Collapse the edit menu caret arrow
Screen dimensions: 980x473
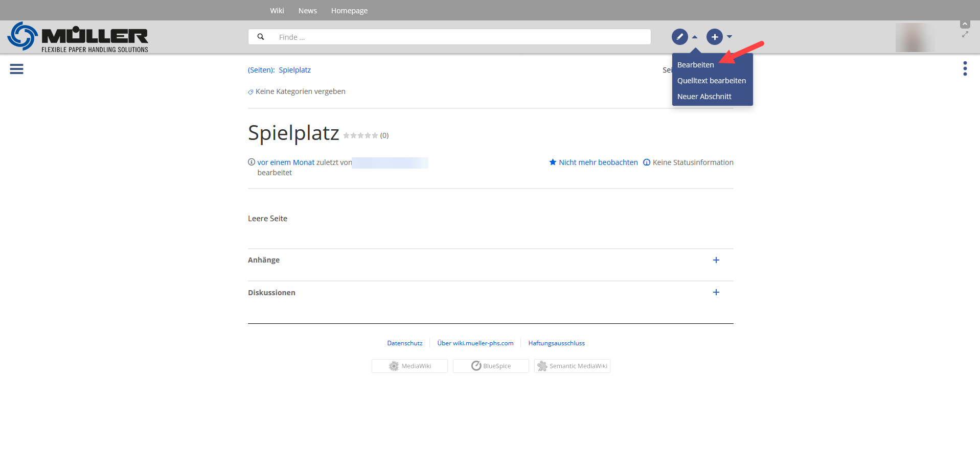695,37
